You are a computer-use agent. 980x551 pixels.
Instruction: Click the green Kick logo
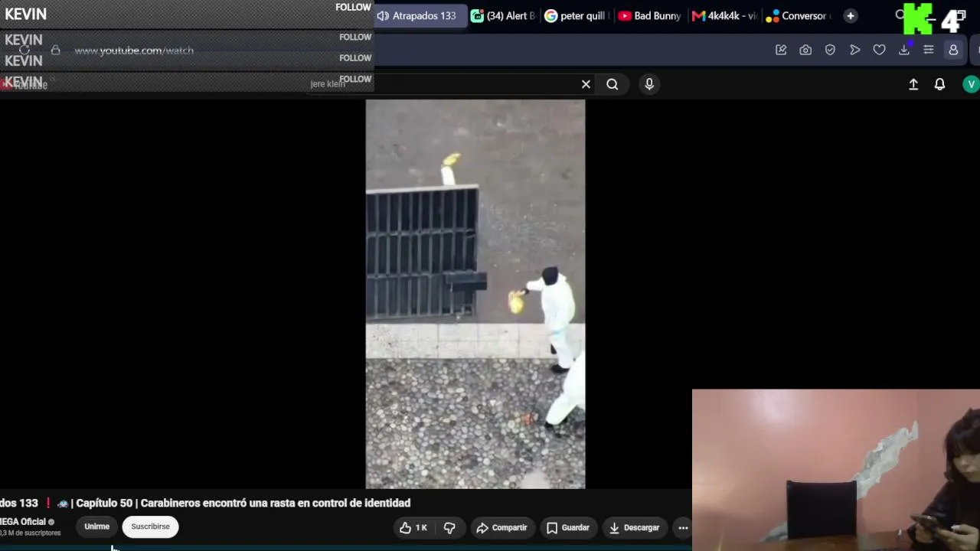pos(919,19)
